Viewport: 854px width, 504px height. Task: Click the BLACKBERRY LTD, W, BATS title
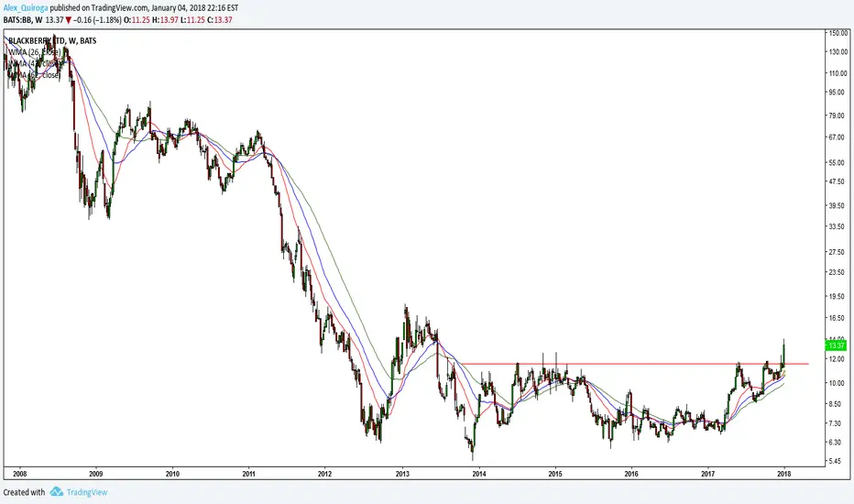(x=52, y=41)
